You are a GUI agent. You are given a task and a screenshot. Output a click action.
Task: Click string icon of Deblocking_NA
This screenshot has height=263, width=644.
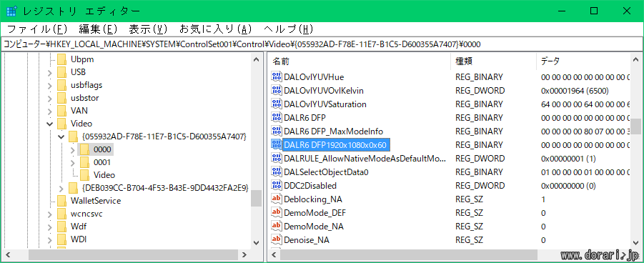(x=277, y=199)
